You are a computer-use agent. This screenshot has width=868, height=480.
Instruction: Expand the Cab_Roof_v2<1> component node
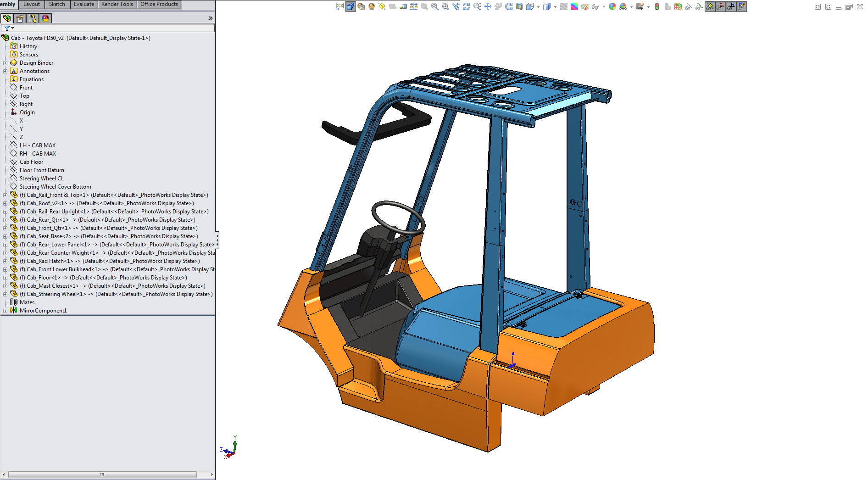pos(5,203)
